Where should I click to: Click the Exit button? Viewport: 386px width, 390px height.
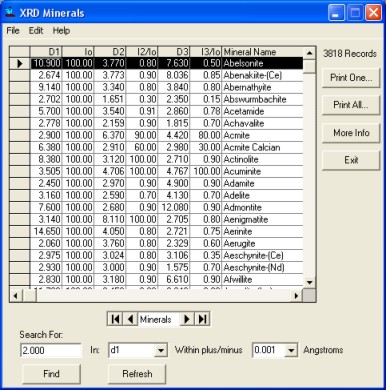click(351, 160)
